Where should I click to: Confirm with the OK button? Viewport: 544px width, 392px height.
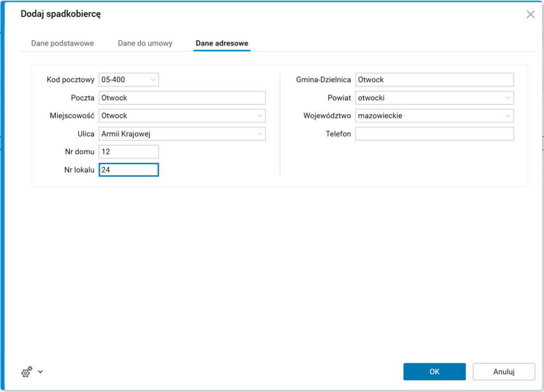point(434,372)
